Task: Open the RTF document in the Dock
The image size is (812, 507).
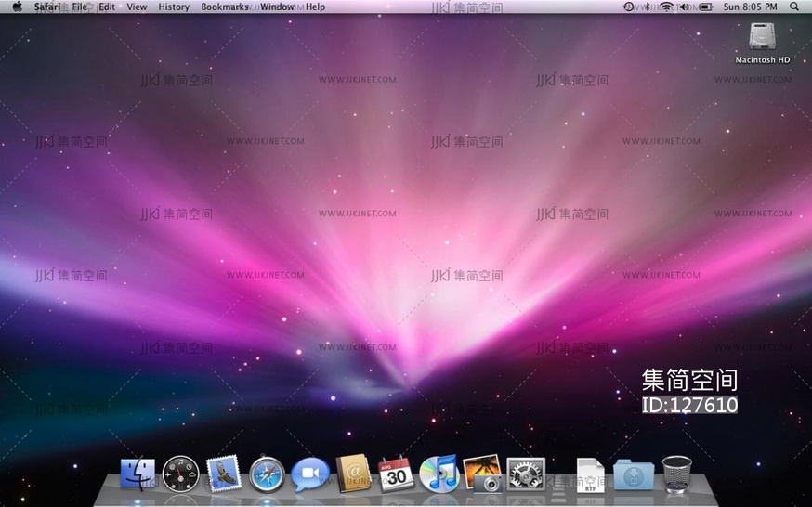Action: click(590, 474)
